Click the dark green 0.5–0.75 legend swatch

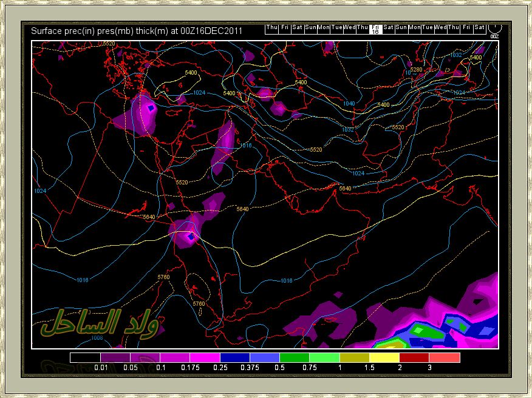tap(295, 358)
